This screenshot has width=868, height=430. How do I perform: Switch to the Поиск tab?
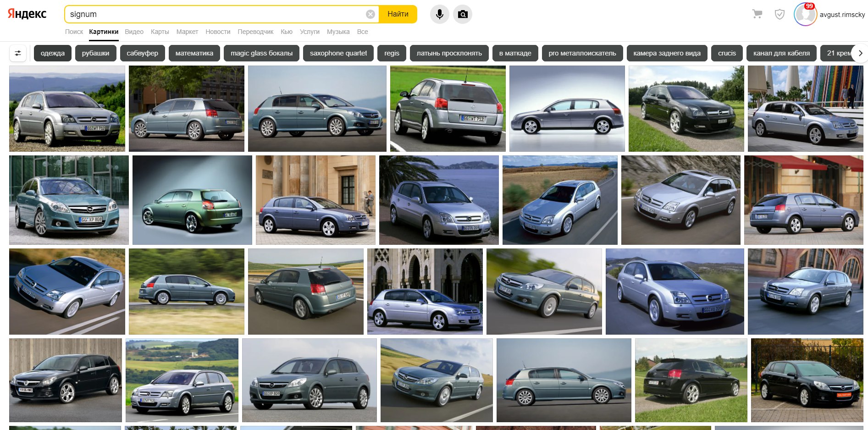point(74,32)
